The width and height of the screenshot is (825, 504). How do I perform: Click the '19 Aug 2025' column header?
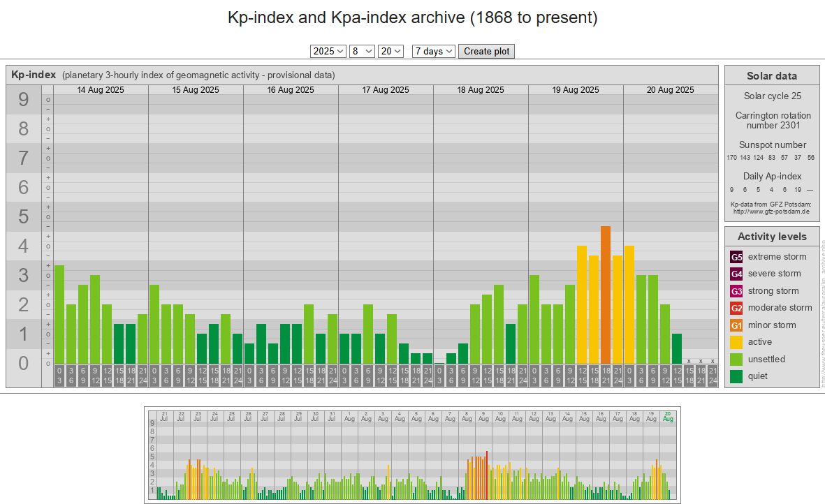click(x=576, y=90)
